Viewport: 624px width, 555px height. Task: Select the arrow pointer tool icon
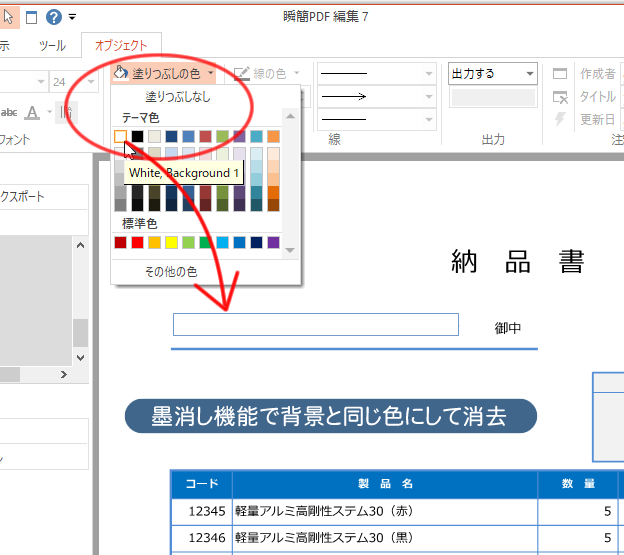click(8, 17)
